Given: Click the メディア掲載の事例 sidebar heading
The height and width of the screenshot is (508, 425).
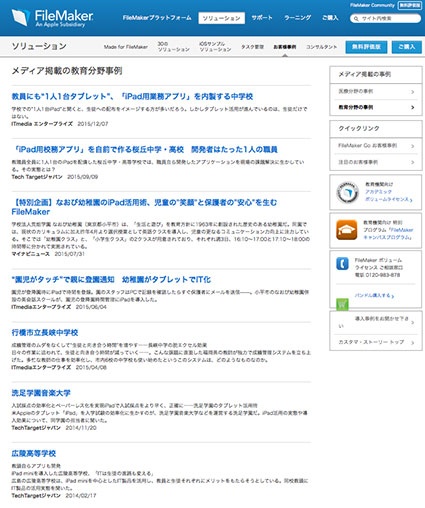Looking at the screenshot, I should click(365, 74).
